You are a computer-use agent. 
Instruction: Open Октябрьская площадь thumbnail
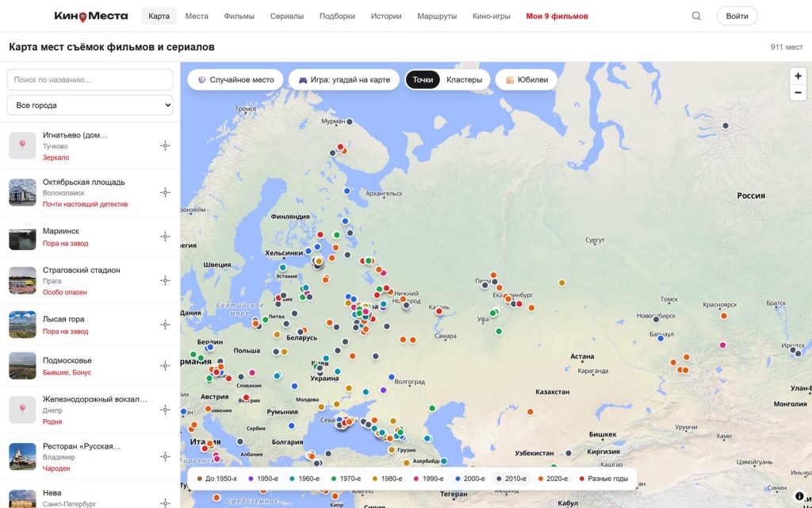tap(22, 192)
